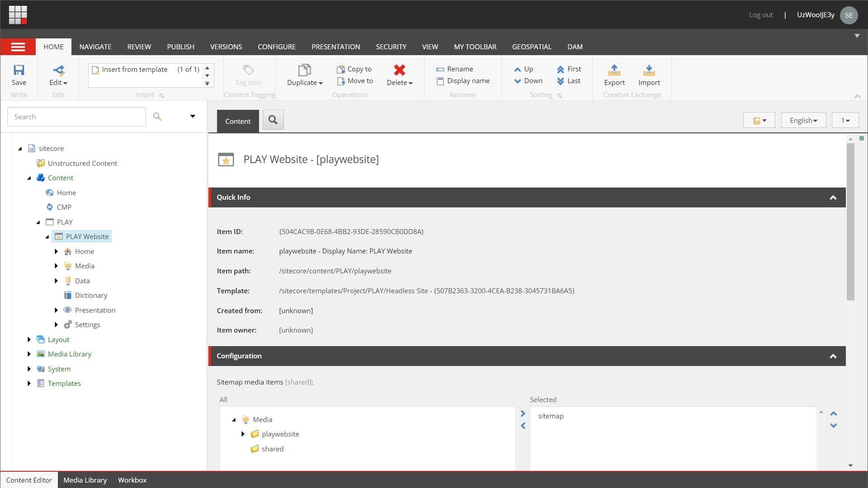Expand the Home node under PLAY Website
Viewport: 868px width, 488px height.
click(x=56, y=251)
